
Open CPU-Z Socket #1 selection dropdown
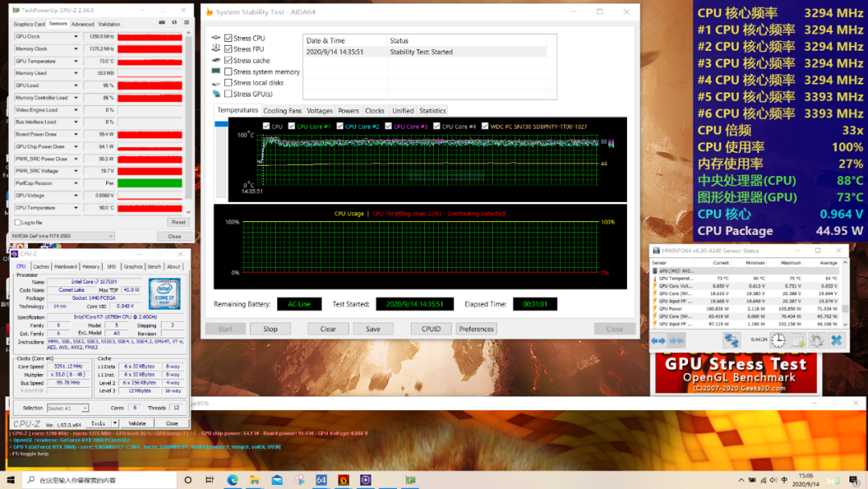pos(68,408)
